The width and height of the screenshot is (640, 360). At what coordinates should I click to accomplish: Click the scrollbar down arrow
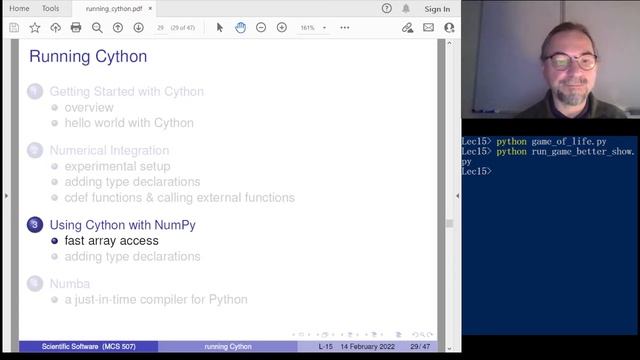[x=449, y=349]
